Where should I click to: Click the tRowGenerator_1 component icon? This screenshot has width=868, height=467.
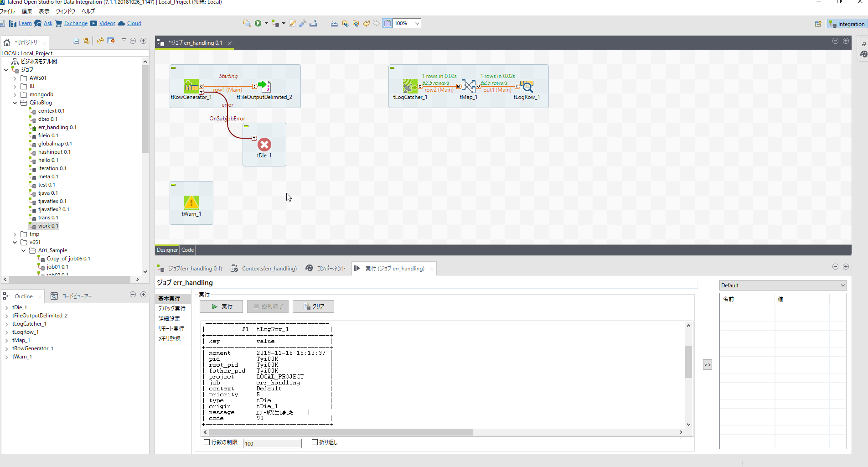(191, 86)
